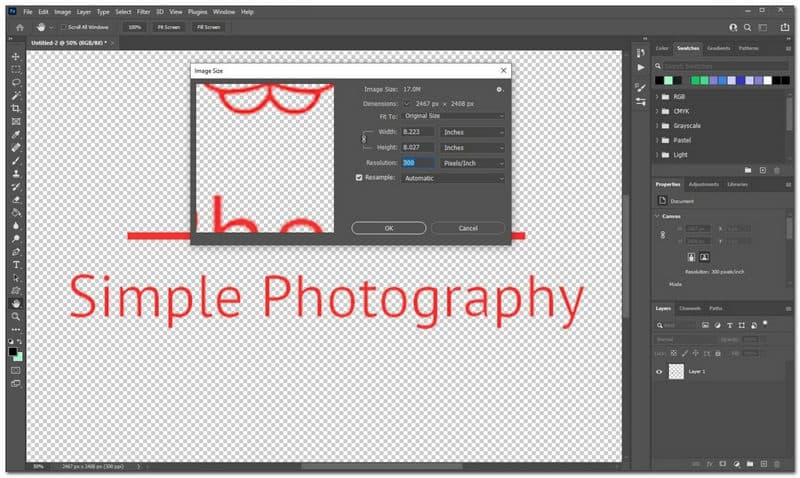Screen dimensions: 800x478
Task: Switch to the Channels tab
Action: [690, 309]
